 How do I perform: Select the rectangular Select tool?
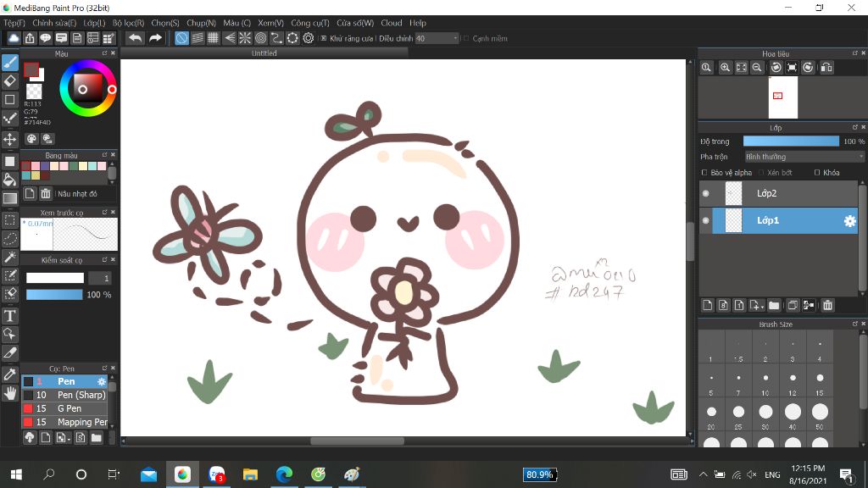[10, 219]
